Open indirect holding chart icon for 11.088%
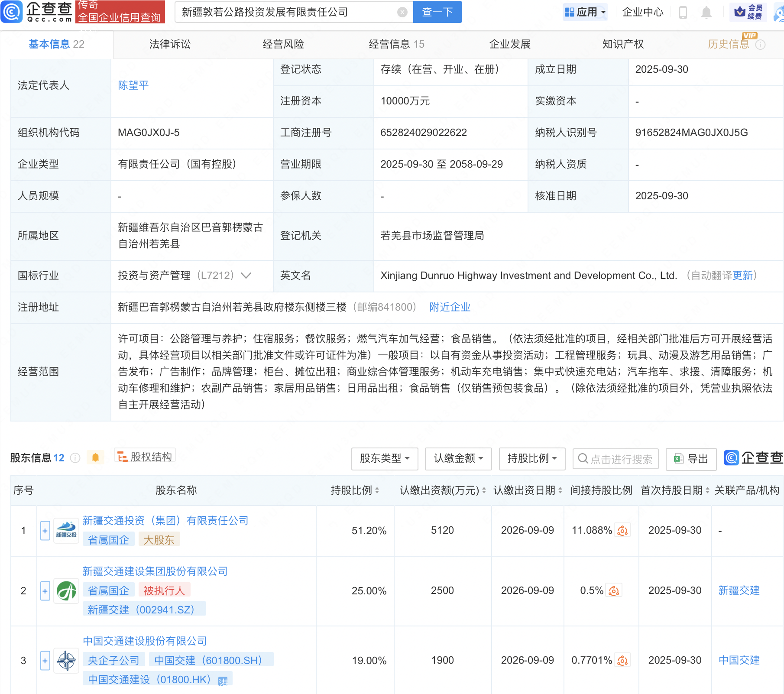Image resolution: width=784 pixels, height=694 pixels. point(622,531)
